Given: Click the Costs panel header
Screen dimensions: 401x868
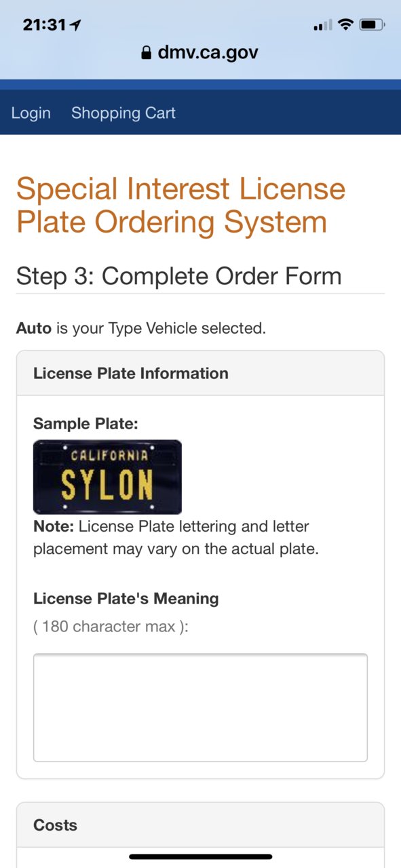Looking at the screenshot, I should click(200, 825).
